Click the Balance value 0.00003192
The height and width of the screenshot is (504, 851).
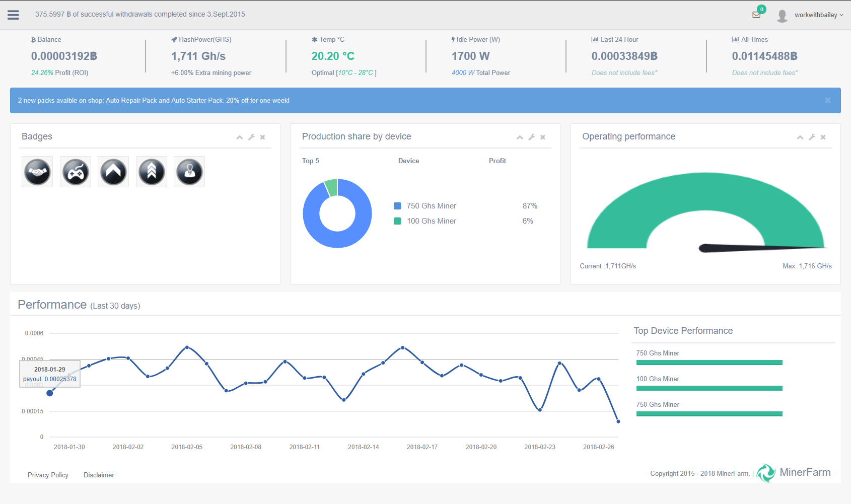point(64,56)
